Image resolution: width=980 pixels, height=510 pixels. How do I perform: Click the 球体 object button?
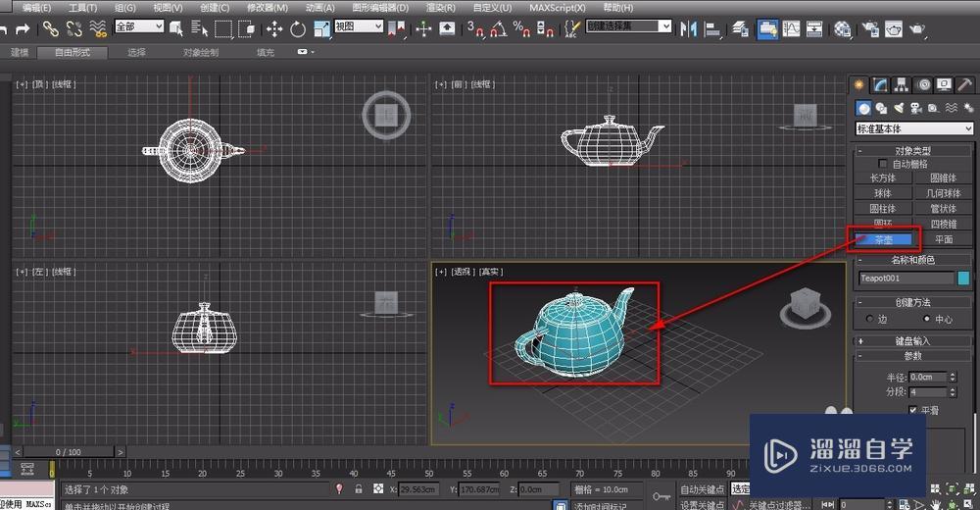point(883,193)
